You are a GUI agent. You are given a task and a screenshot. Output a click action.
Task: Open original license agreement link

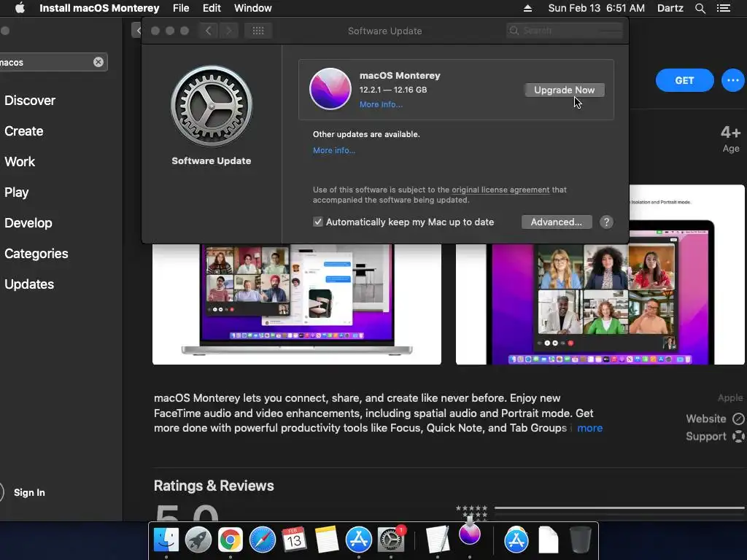tap(500, 190)
